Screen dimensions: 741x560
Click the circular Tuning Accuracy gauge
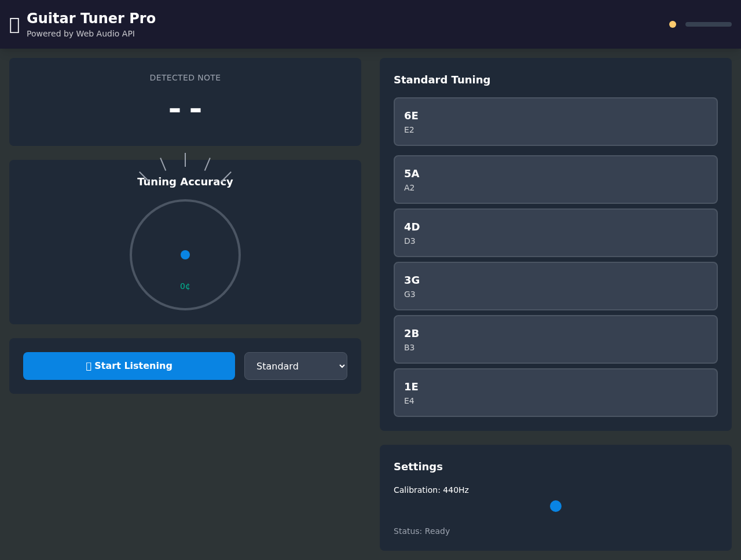[x=185, y=255]
